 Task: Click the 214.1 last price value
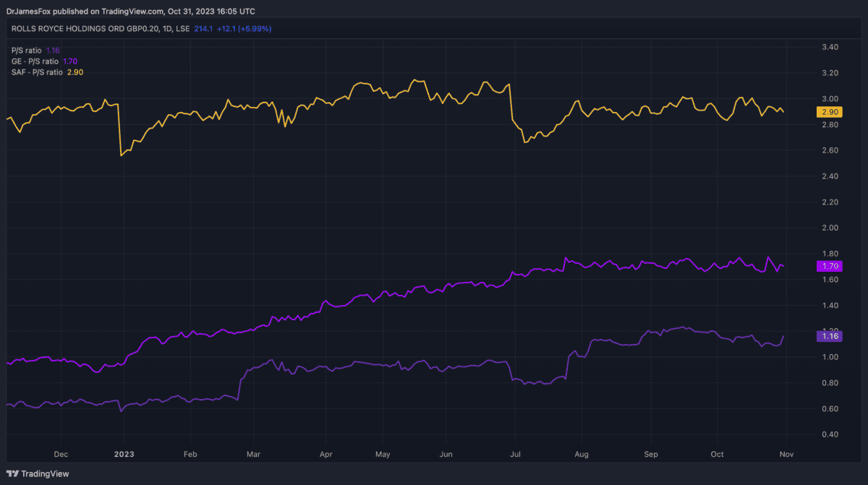pos(204,29)
